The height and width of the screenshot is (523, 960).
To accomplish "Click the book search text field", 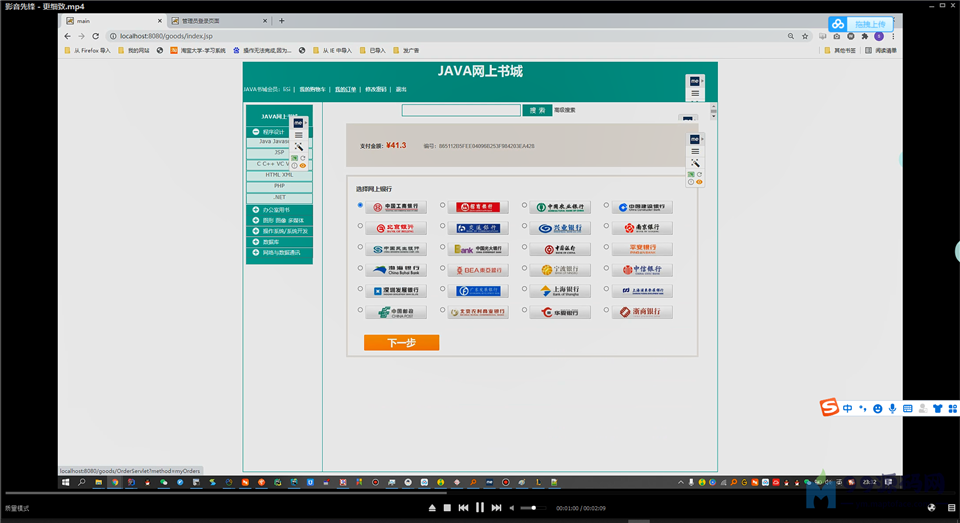I will point(461,110).
